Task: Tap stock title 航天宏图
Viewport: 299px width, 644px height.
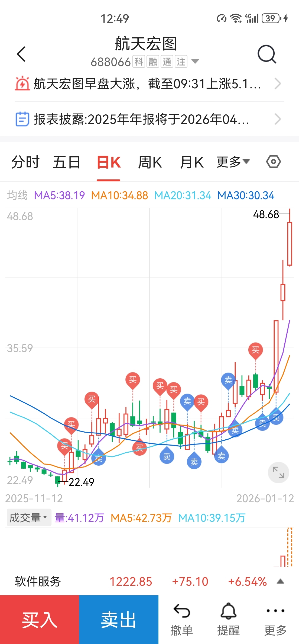Action: [146, 44]
